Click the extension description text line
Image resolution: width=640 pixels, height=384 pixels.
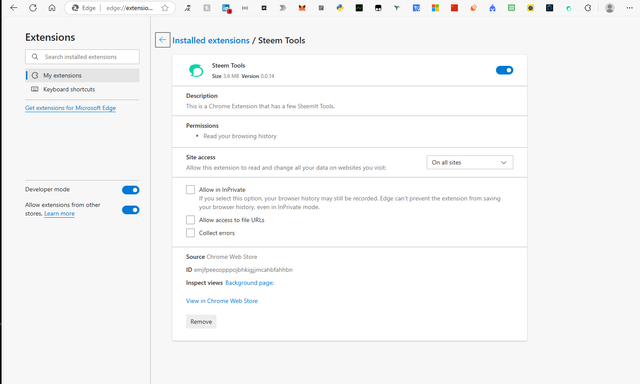point(260,106)
